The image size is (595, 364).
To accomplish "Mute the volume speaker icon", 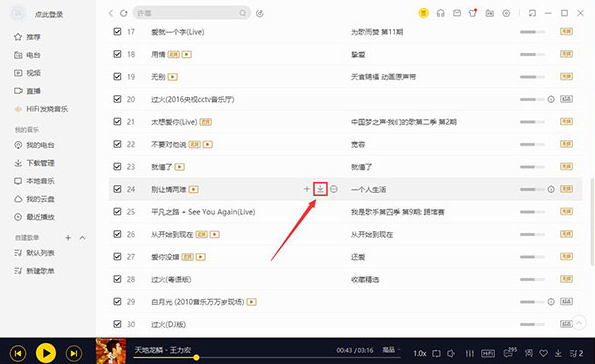I will (x=451, y=353).
